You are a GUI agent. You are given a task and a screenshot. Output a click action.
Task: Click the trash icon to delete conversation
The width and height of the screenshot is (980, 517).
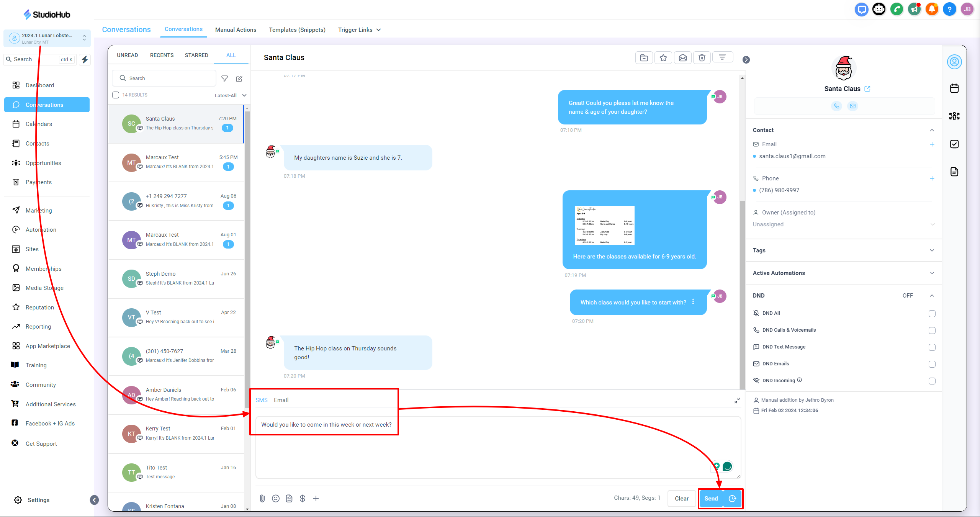(x=702, y=58)
